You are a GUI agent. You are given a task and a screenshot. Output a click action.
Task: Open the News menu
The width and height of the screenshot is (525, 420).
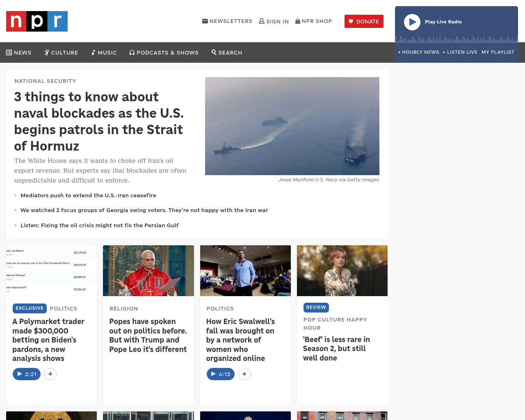click(x=19, y=52)
